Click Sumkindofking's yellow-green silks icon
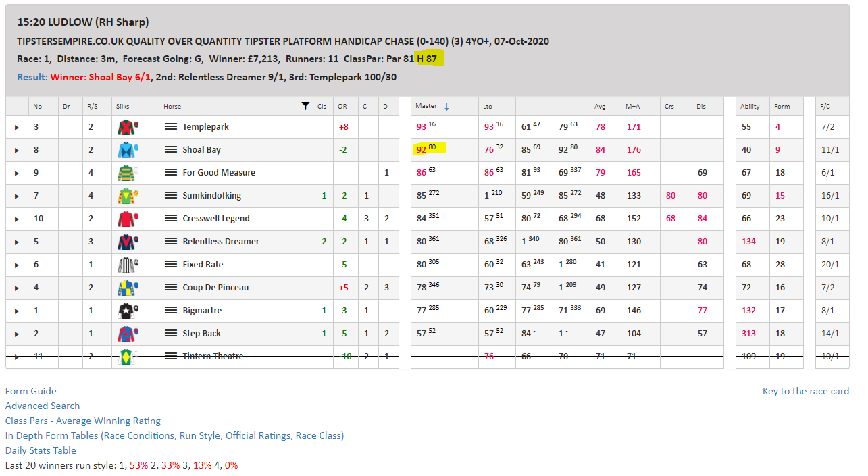The image size is (868, 476). tap(127, 196)
